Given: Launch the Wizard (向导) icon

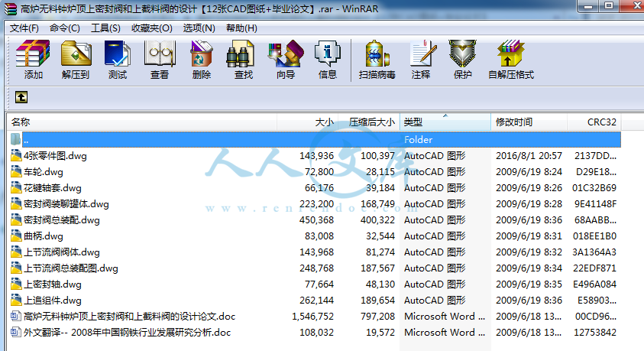Looking at the screenshot, I should (x=286, y=54).
